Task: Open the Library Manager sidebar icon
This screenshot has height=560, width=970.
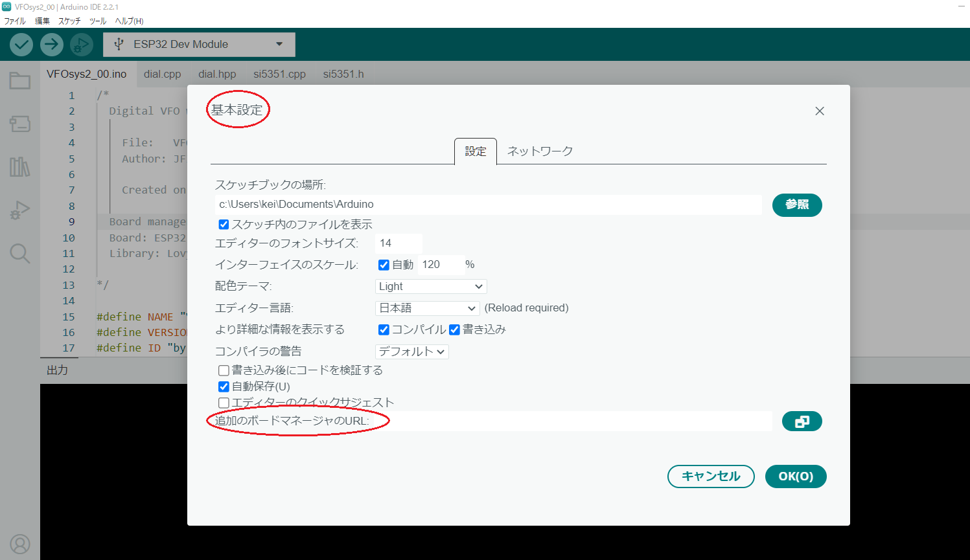Action: 20,167
